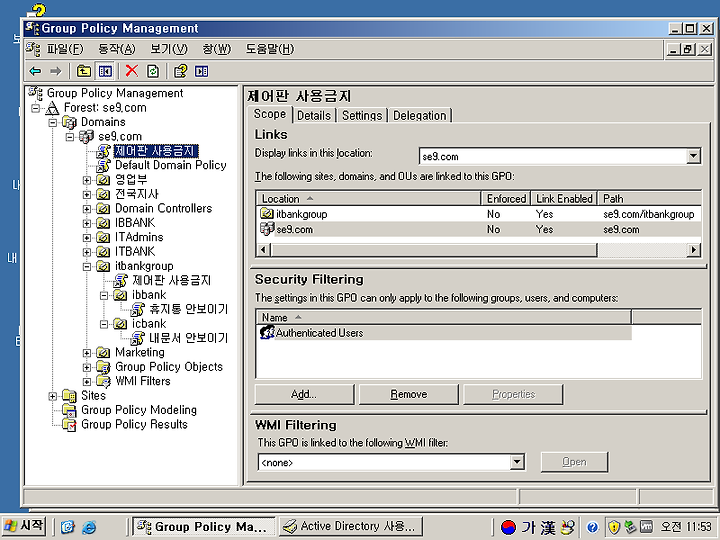Click the Add... button
Image resolution: width=720 pixels, height=540 pixels.
(x=304, y=394)
